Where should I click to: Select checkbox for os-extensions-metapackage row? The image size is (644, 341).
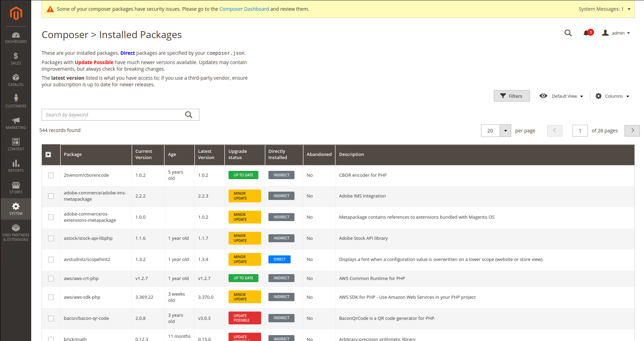click(51, 217)
